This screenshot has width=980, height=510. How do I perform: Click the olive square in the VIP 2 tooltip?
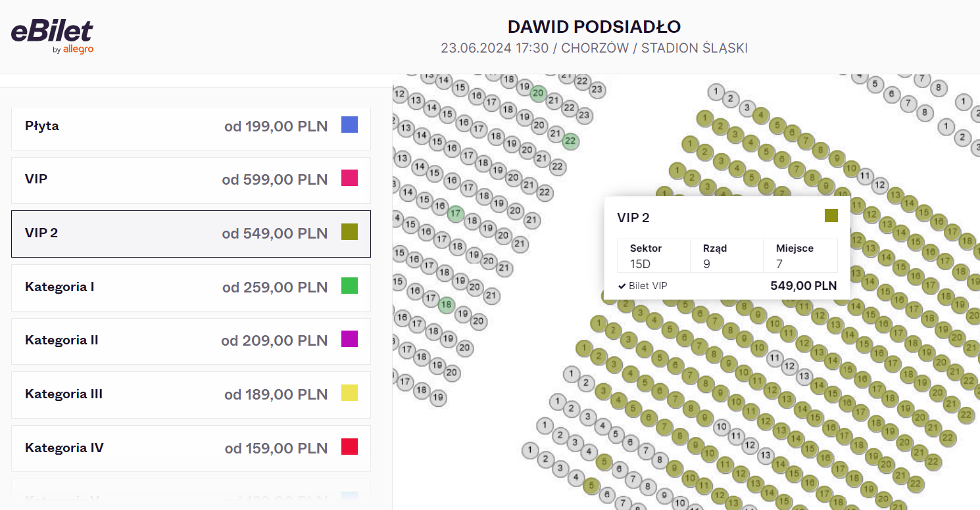(831, 216)
